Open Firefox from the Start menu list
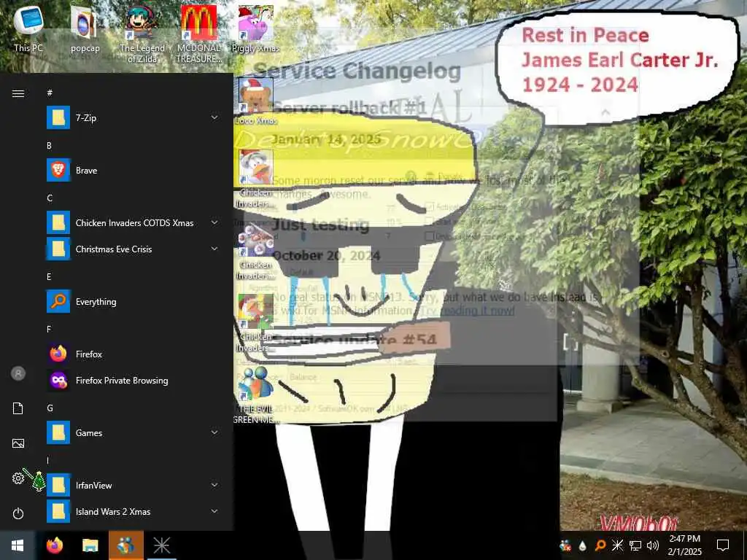Screen dimensions: 747x560 (x=133, y=354)
